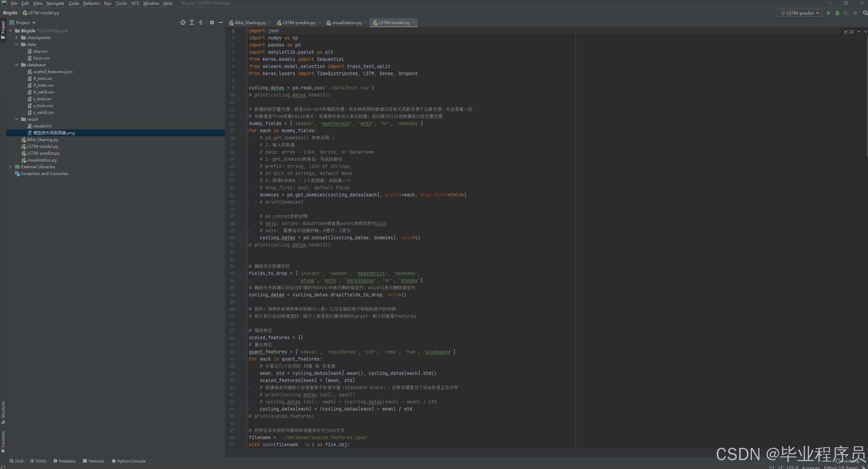Switch to the visualization.py tab
Screen dimensions: 868x469
pyautogui.click(x=347, y=22)
